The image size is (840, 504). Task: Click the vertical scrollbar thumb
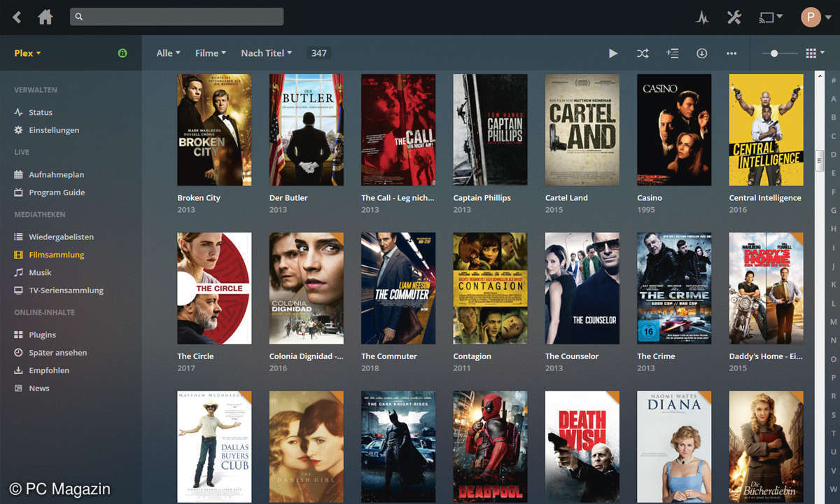click(x=819, y=160)
